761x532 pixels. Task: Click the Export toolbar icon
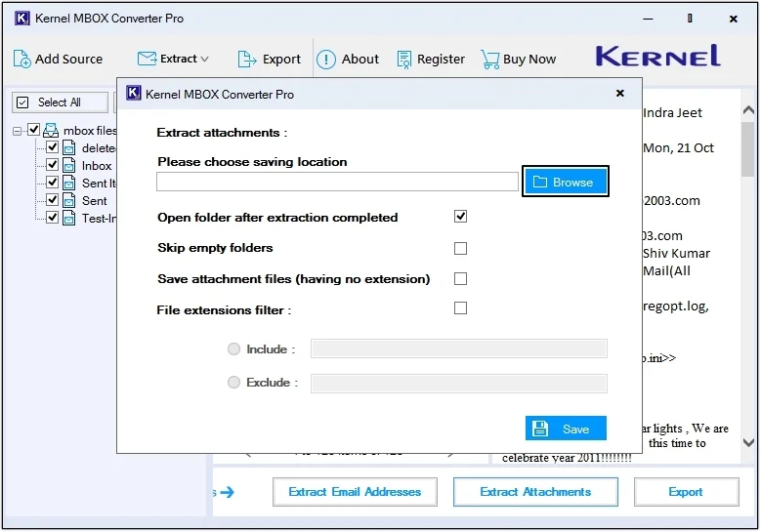(x=247, y=60)
